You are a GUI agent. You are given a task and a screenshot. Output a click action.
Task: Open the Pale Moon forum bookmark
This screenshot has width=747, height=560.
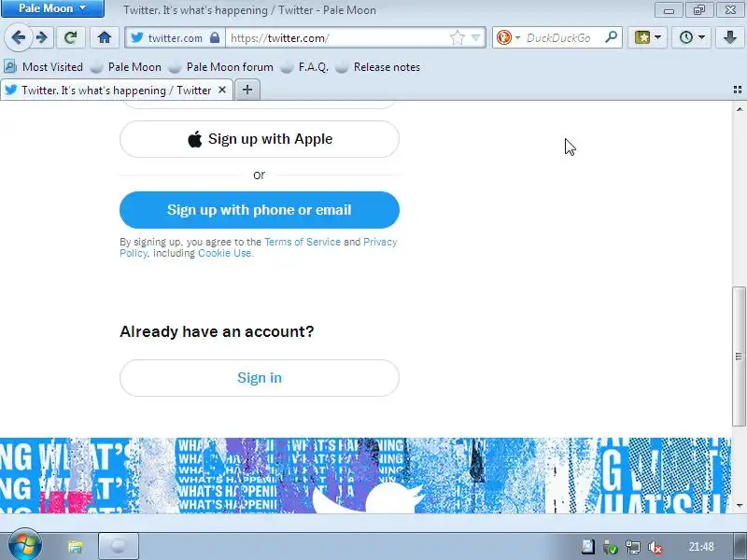(221, 67)
